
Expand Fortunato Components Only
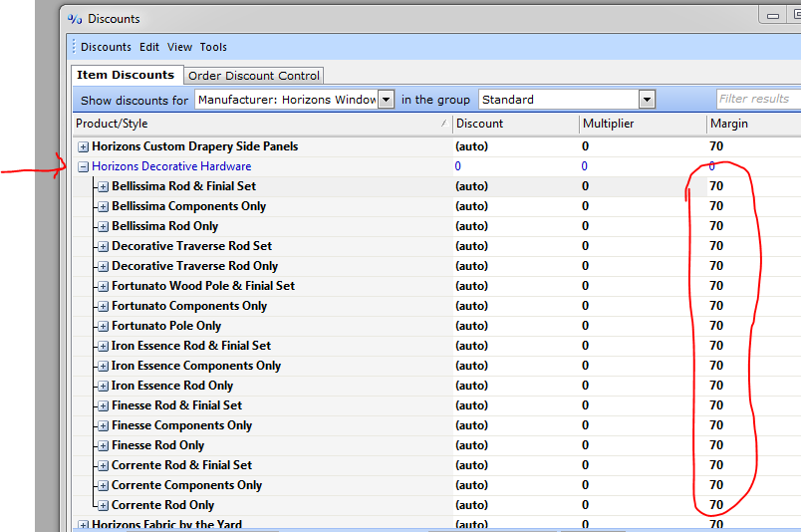point(104,307)
